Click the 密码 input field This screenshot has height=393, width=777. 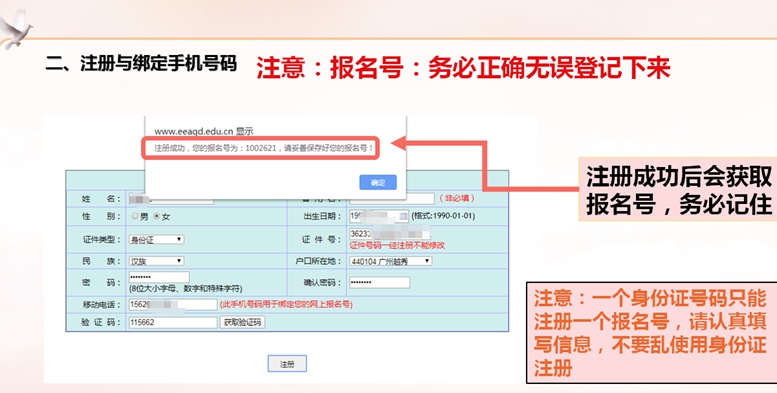(159, 277)
